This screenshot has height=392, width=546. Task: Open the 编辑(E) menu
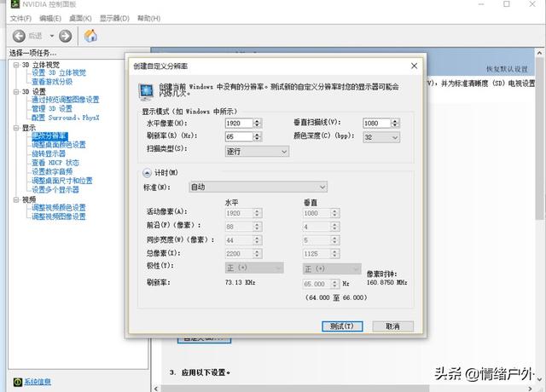pos(50,18)
